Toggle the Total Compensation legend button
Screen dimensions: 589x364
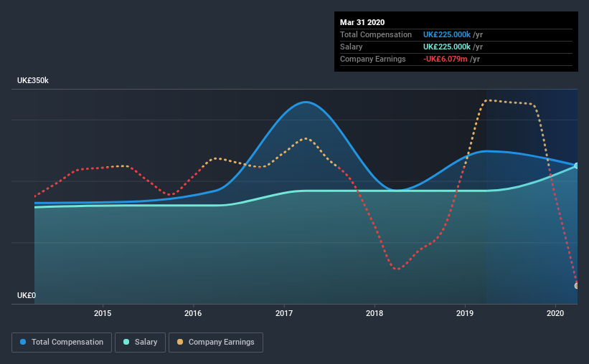pyautogui.click(x=62, y=343)
